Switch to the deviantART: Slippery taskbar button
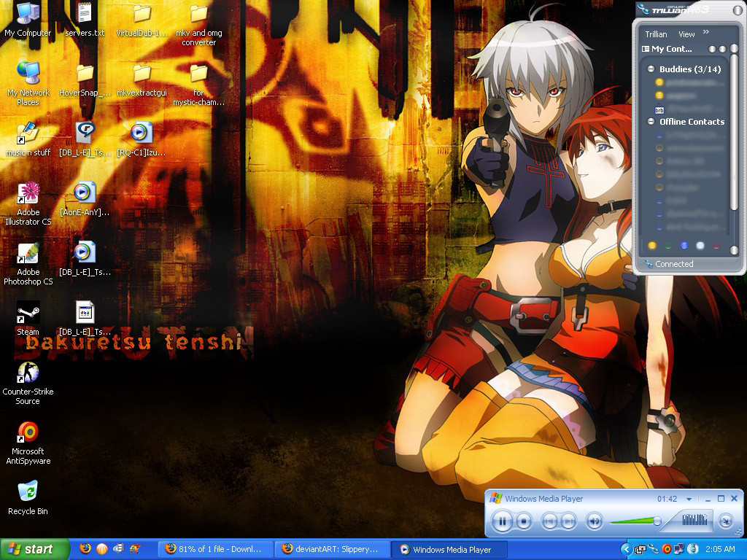 point(333,550)
